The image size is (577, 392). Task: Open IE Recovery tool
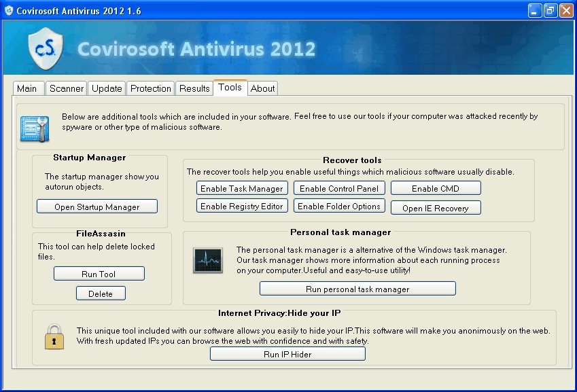coord(436,208)
